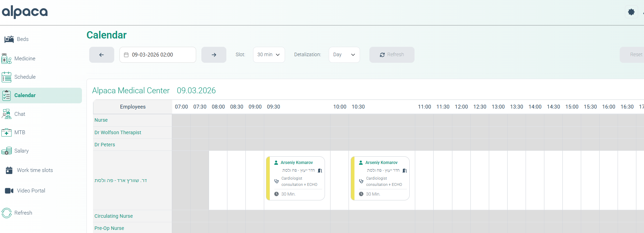Viewport: 644px width, 233px height.
Task: Go to next day with right arrow
Action: [214, 55]
